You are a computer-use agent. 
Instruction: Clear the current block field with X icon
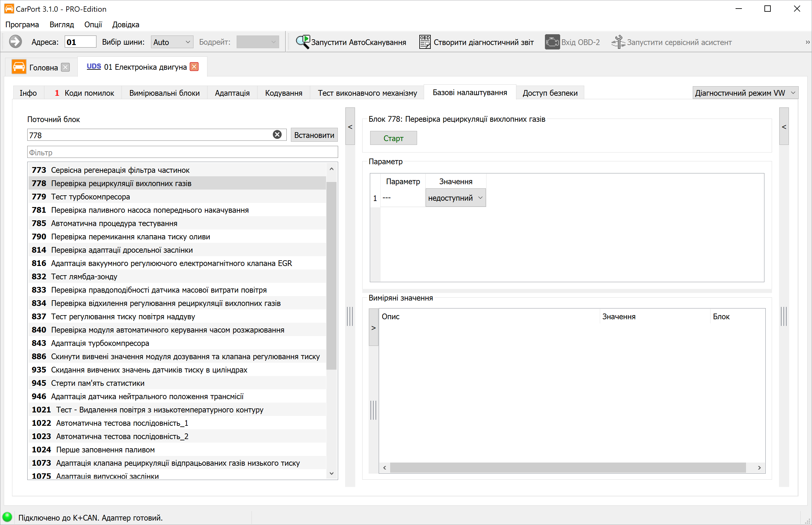pos(277,135)
